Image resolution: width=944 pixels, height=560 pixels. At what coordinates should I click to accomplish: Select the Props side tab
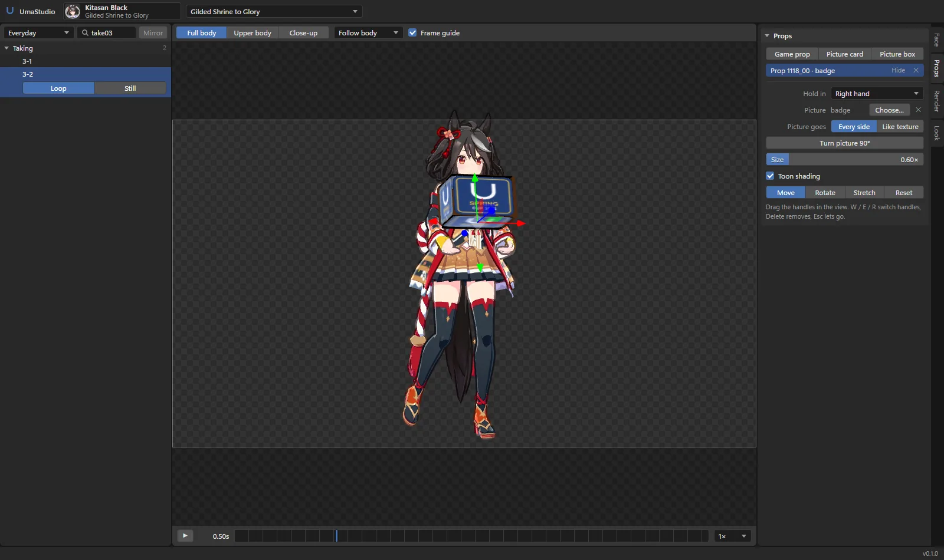936,68
